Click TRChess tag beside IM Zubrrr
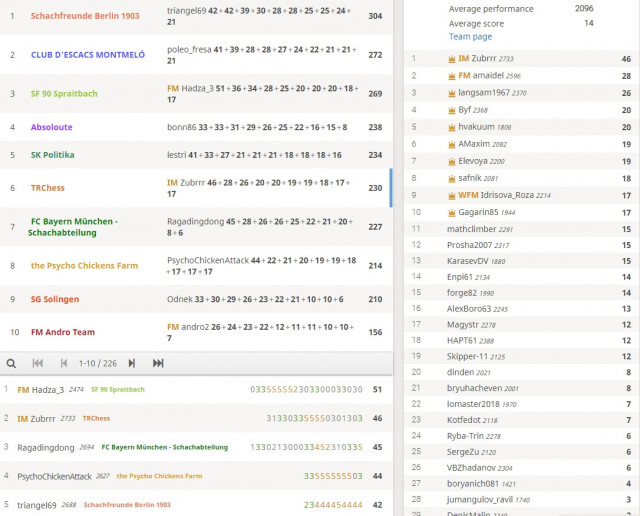Image resolution: width=640 pixels, height=516 pixels. tap(96, 418)
